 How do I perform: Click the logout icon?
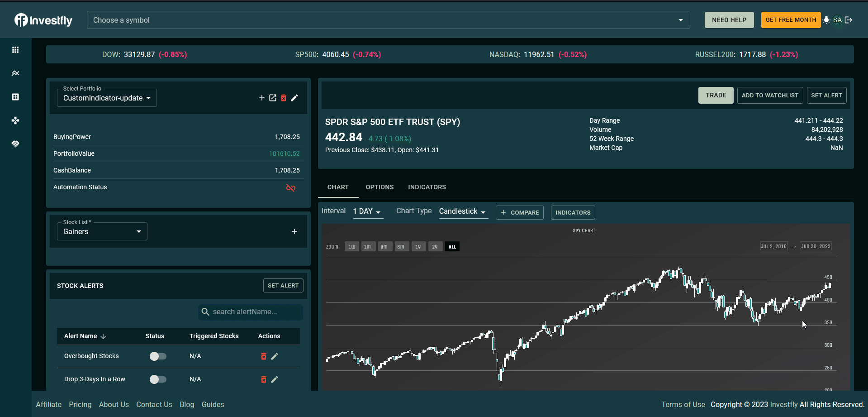coord(849,20)
